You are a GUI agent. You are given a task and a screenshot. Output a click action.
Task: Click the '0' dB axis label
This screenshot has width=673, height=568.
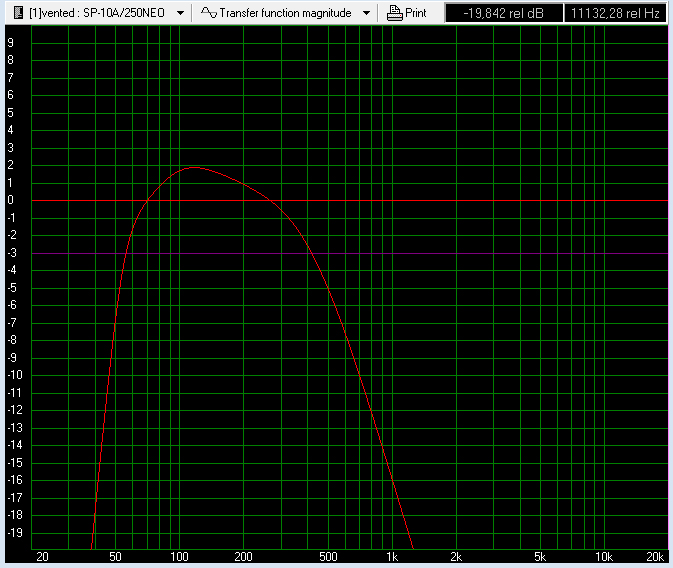click(x=10, y=200)
